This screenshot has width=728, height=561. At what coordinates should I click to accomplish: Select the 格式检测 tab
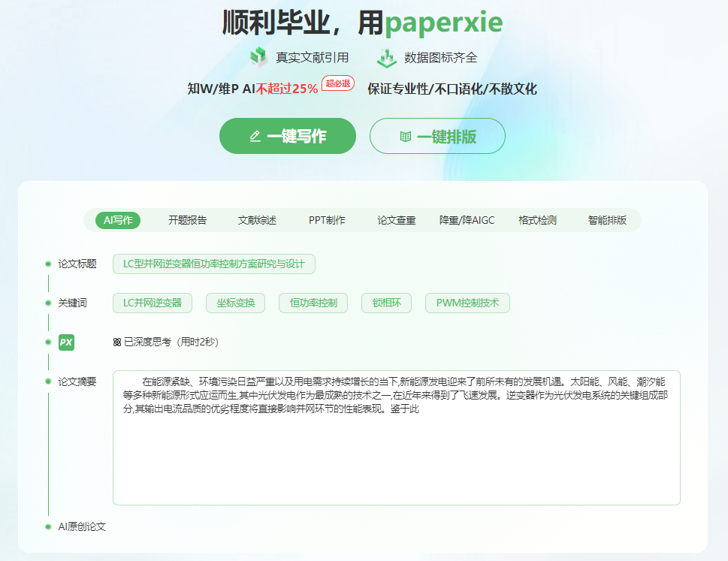click(537, 220)
